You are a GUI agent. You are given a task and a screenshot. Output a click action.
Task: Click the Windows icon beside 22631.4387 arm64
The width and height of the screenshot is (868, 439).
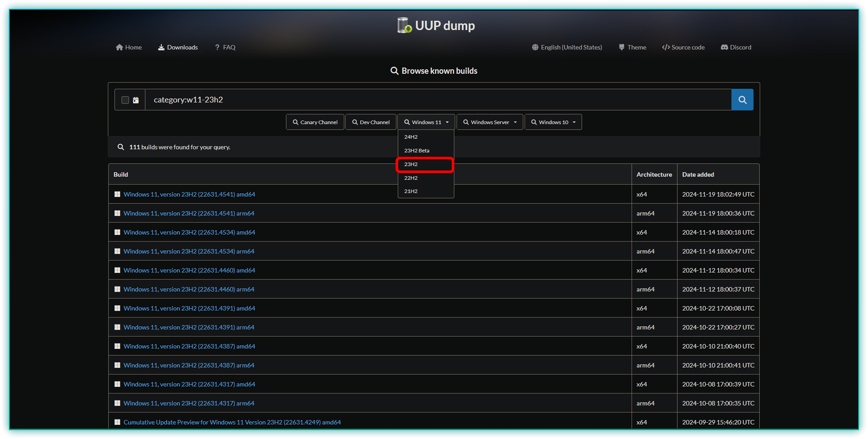117,365
